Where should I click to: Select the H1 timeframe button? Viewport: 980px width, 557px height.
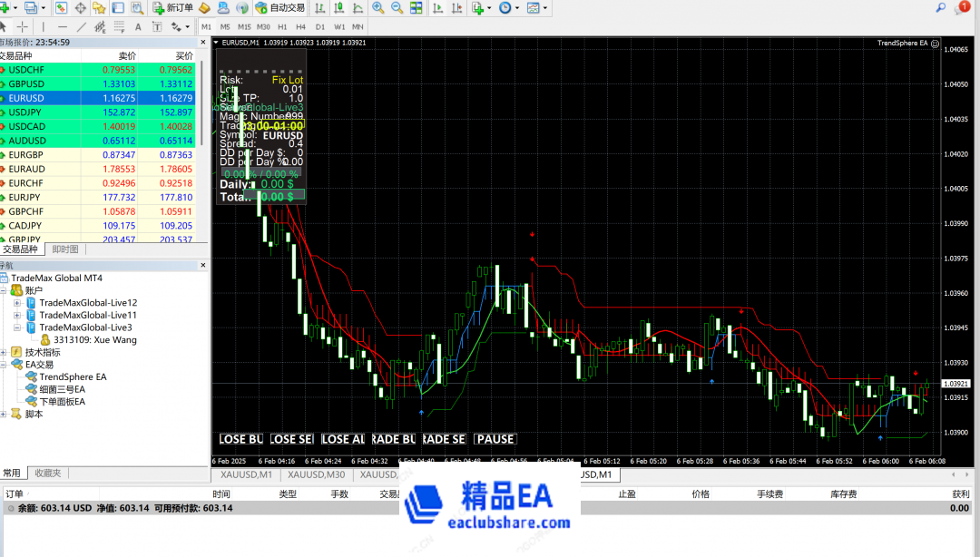click(x=282, y=26)
